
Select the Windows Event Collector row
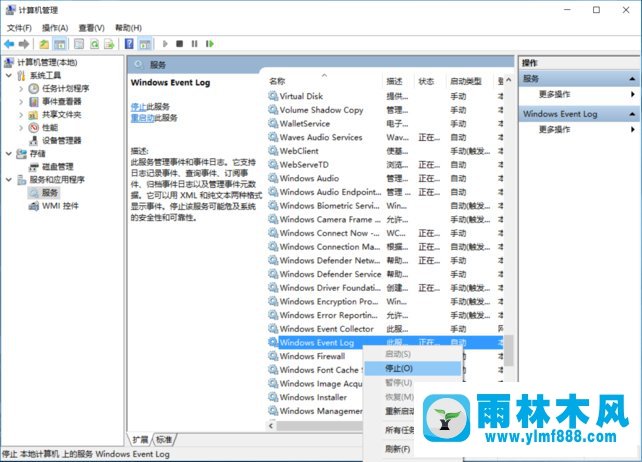coord(385,329)
